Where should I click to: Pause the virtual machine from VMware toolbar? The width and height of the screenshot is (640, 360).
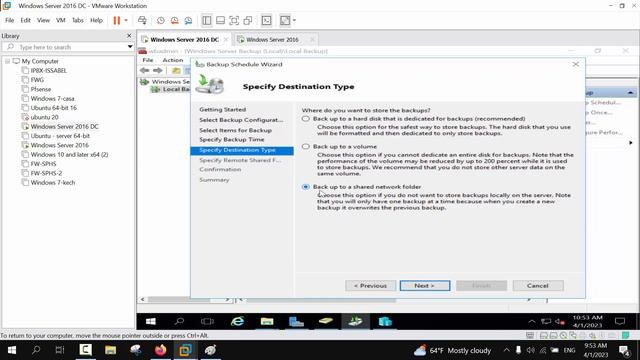(x=117, y=20)
